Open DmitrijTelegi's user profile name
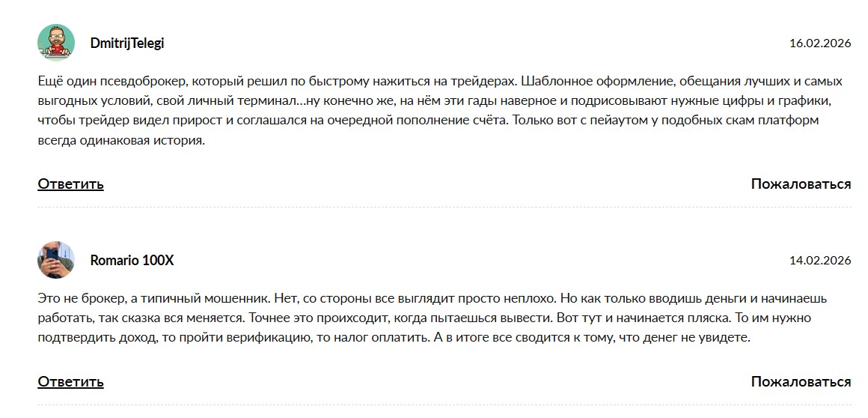This screenshot has width=868, height=418. point(126,43)
